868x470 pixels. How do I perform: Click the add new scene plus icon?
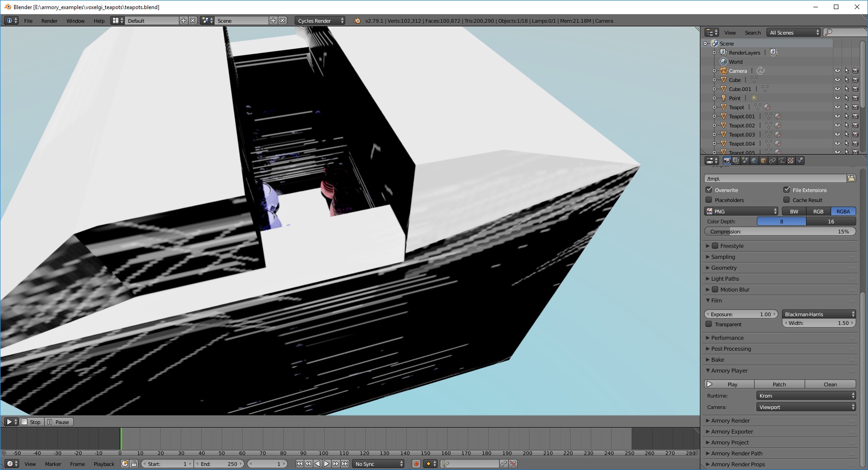point(273,20)
